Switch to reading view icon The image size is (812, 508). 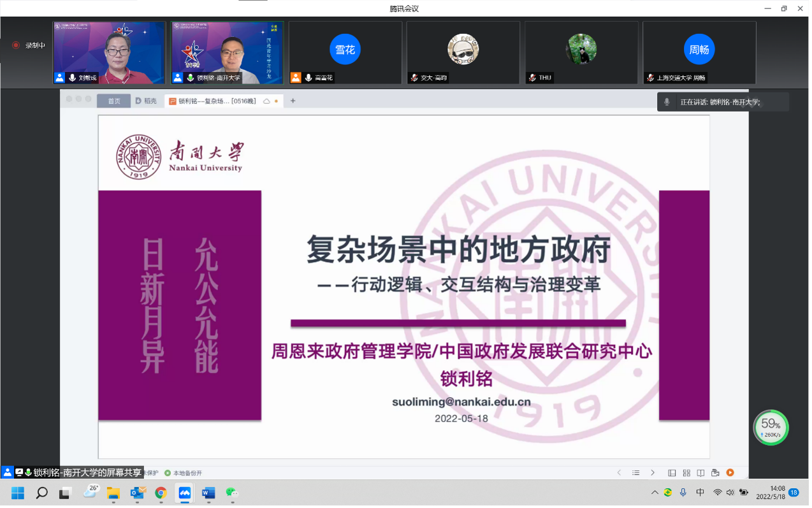click(x=700, y=473)
